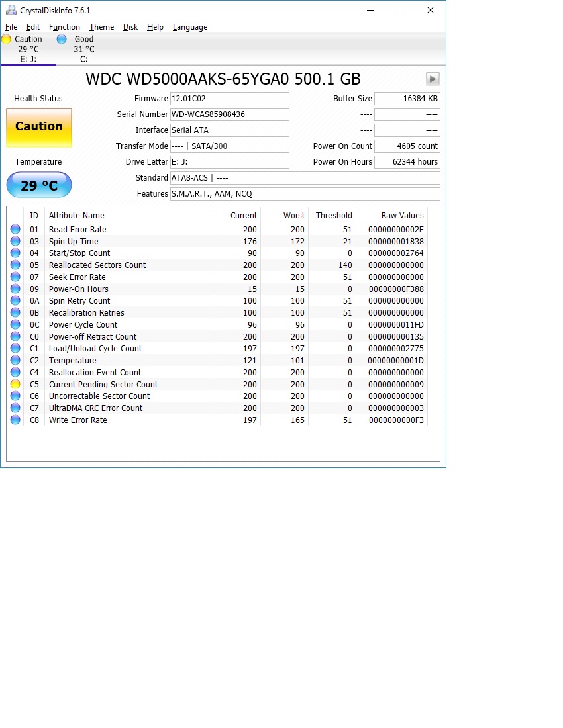
Task: Click status orb for Power-off Retract Count
Action: click(x=15, y=337)
